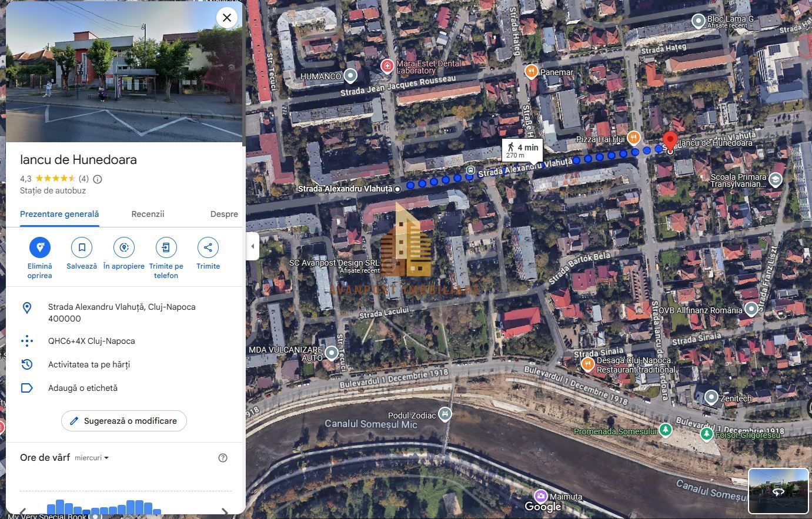
Task: Go to next peak hours chart page
Action: pyautogui.click(x=225, y=512)
